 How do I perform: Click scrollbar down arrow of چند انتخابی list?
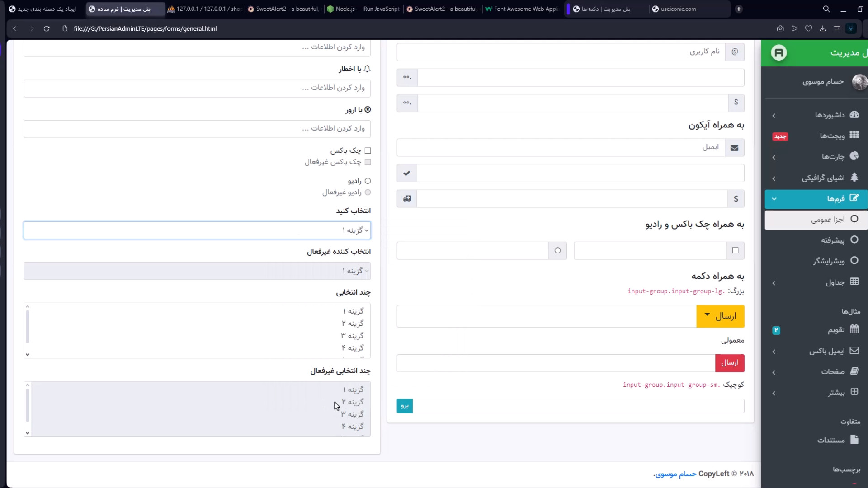(28, 354)
